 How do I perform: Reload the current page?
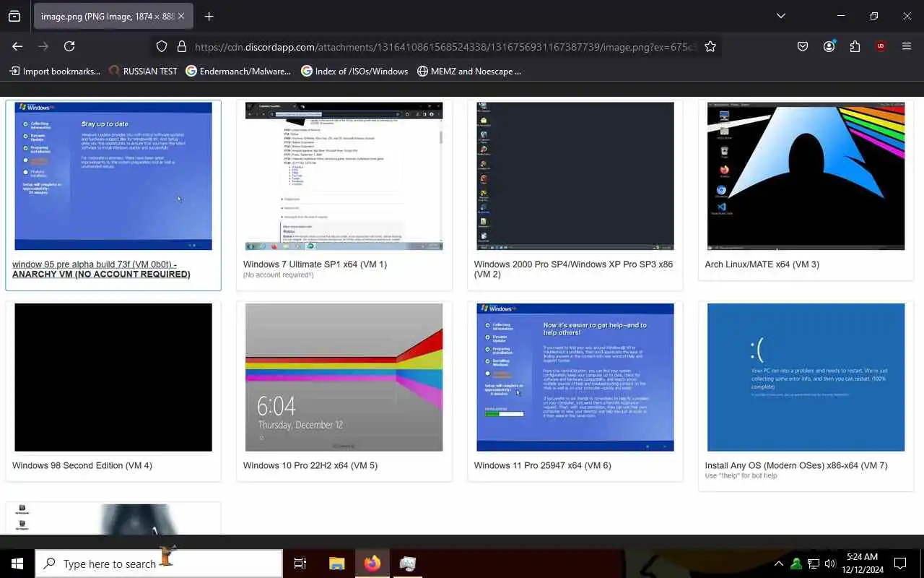click(x=69, y=46)
